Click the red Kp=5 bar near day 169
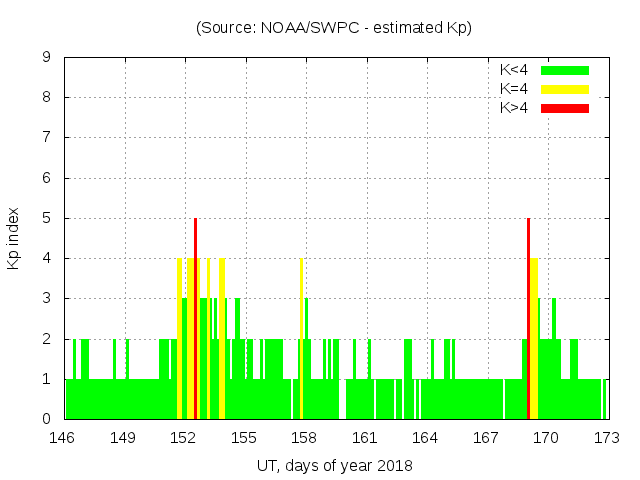This screenshot has height=480, width=640. click(x=528, y=320)
